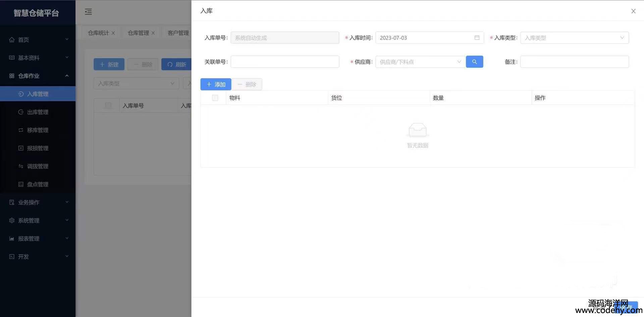Click the 业务操作 icon in sidebar
644x317 pixels.
12,202
